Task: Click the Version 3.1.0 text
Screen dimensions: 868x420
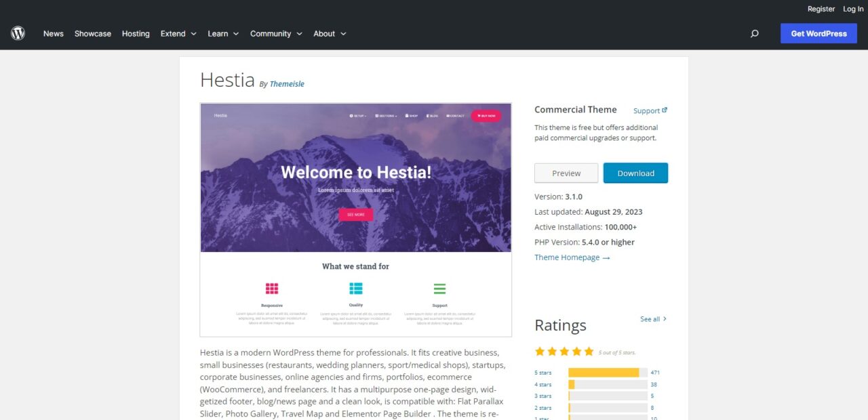Action: pos(558,196)
